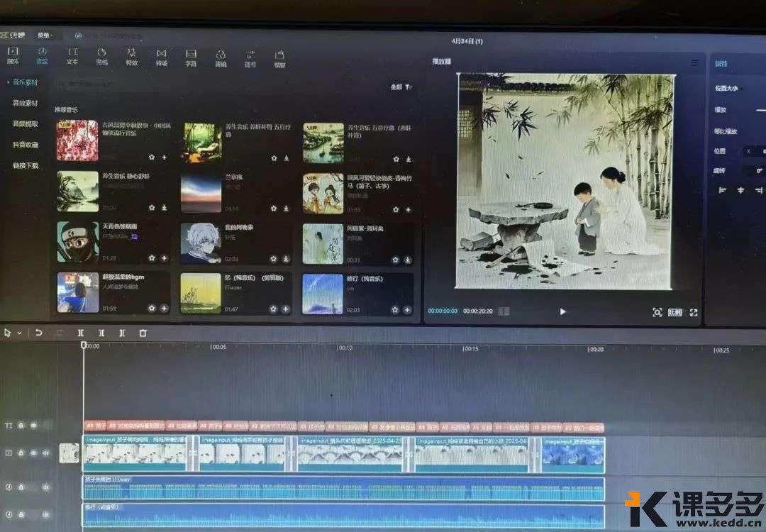Mute the 旅行 background music track
Viewport: 766px width, 532px height.
click(x=45, y=514)
